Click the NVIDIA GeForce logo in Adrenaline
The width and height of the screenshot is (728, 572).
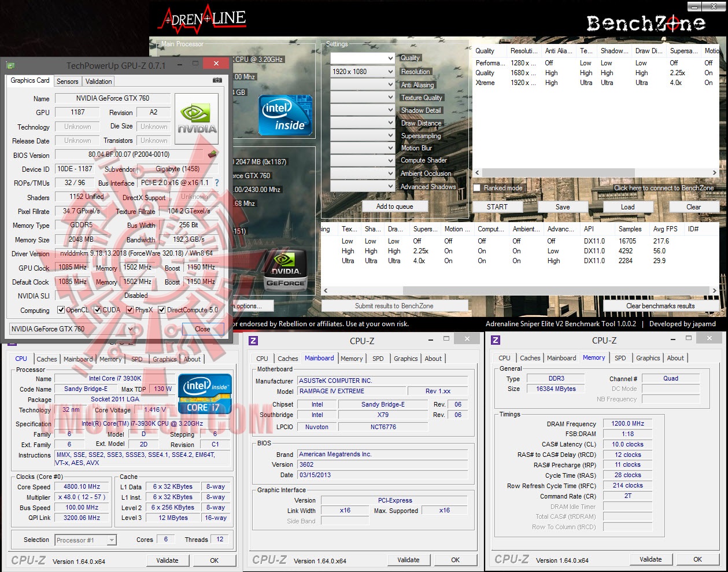pyautogui.click(x=285, y=270)
